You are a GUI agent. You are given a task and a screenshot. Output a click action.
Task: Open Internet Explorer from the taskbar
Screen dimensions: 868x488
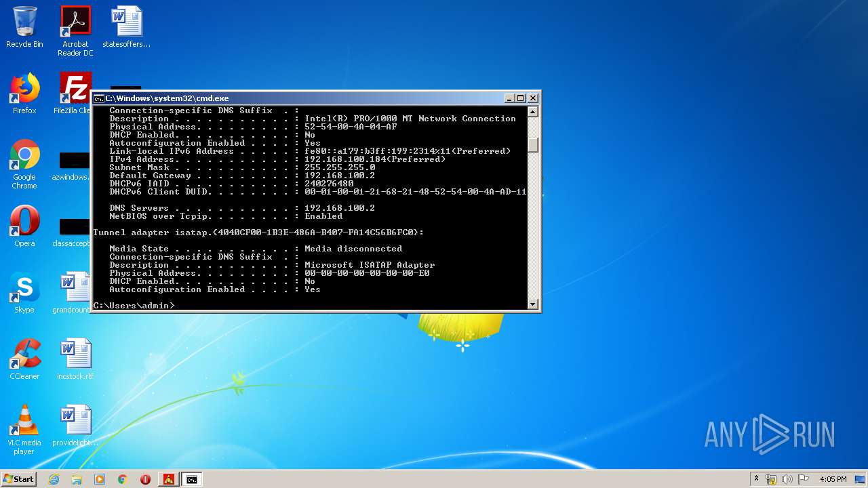54,479
